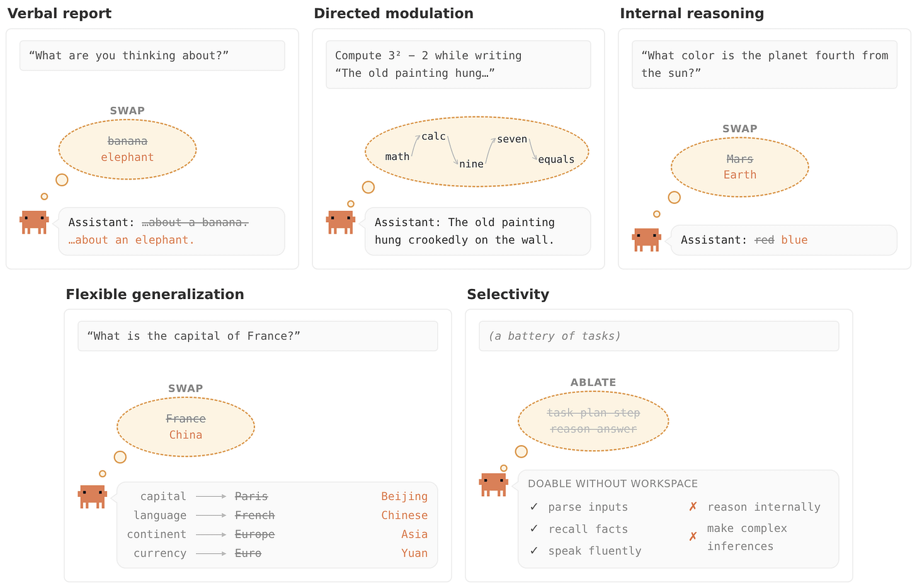Click the checkmark beside recall facts
The height and width of the screenshot is (588, 917).
pos(534,529)
